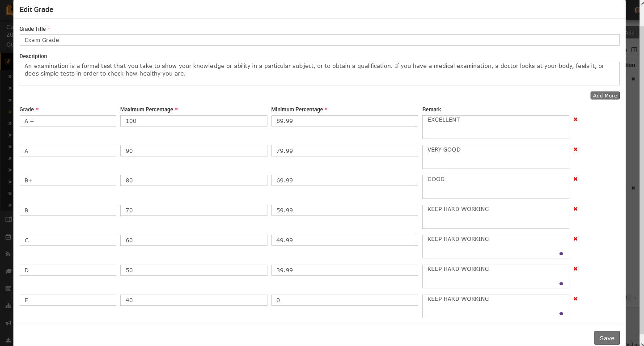Viewport: 644px width, 346px height.
Task: Edit maximum percentage field showing 40
Action: (x=194, y=300)
